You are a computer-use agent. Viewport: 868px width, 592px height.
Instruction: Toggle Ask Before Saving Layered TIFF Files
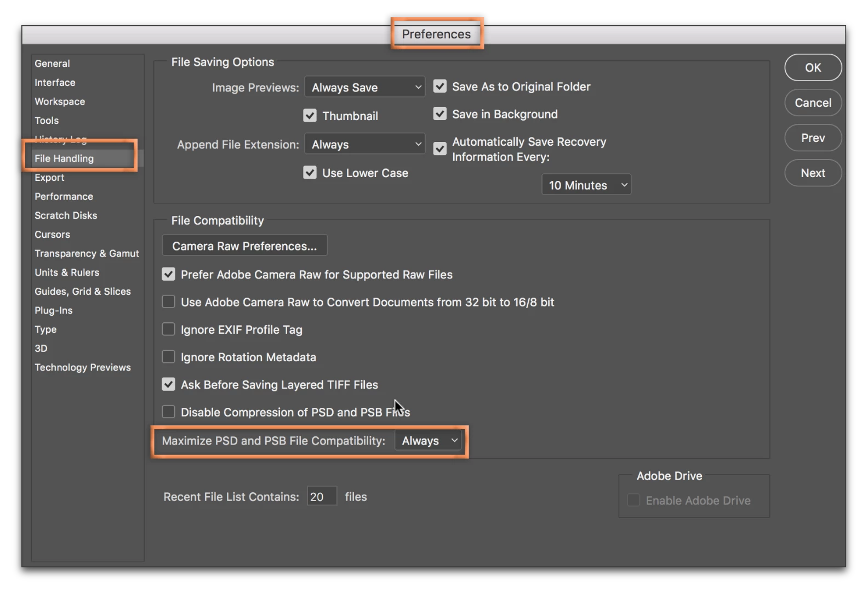[169, 384]
